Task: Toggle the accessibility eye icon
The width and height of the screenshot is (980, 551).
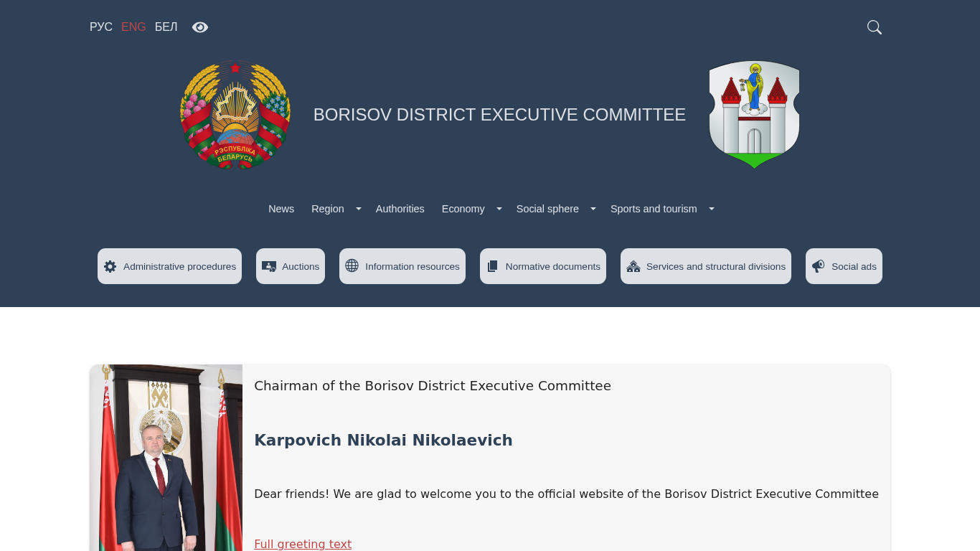Action: click(x=200, y=27)
